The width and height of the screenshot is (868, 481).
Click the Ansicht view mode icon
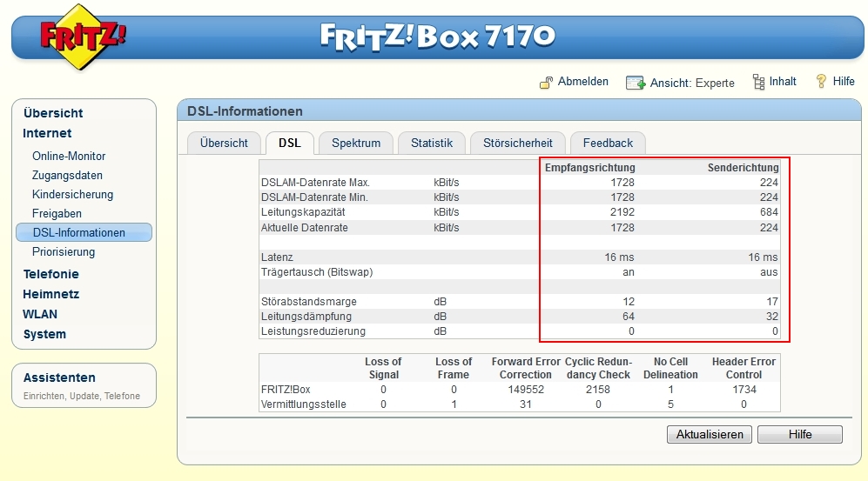point(635,83)
